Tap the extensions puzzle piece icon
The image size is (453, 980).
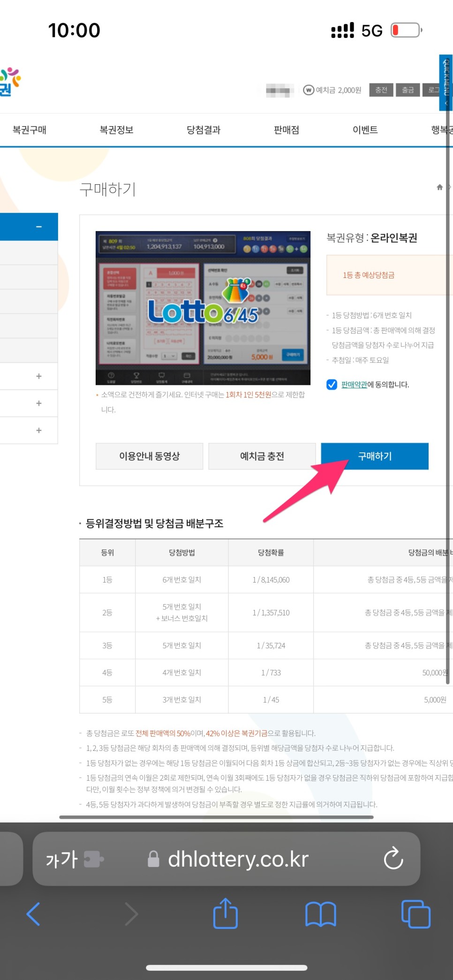coord(94,859)
